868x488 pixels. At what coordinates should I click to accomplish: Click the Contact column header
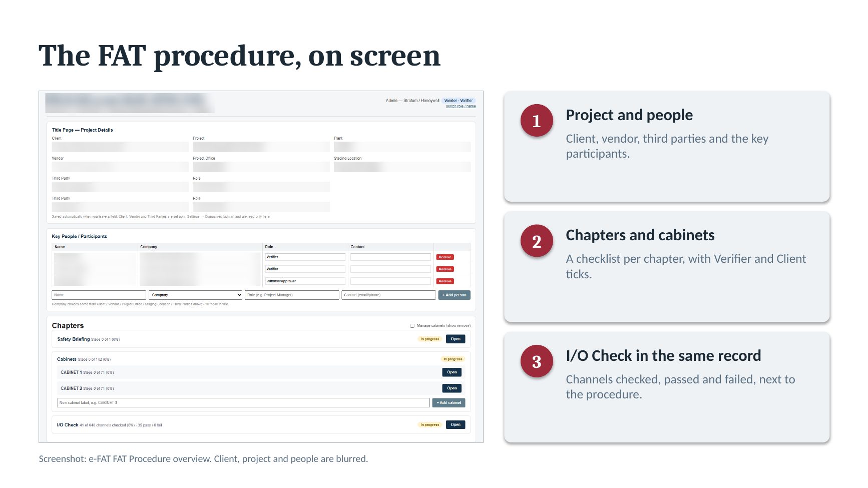(357, 247)
